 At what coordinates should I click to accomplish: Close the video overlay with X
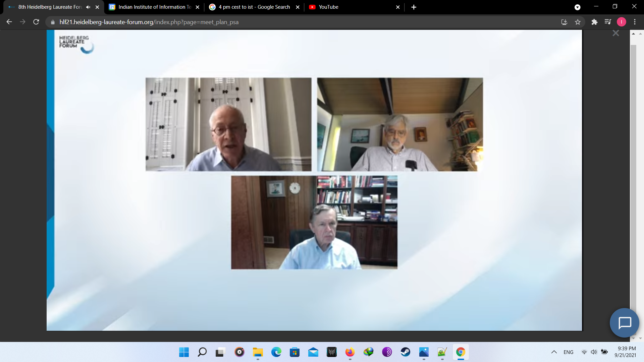tap(615, 33)
